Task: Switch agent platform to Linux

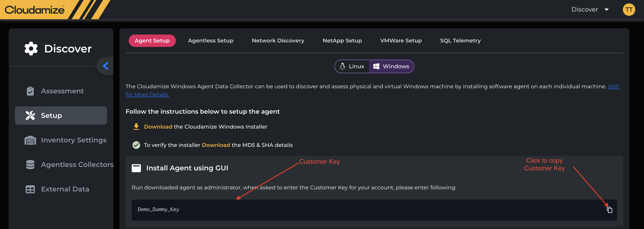Action: click(352, 67)
